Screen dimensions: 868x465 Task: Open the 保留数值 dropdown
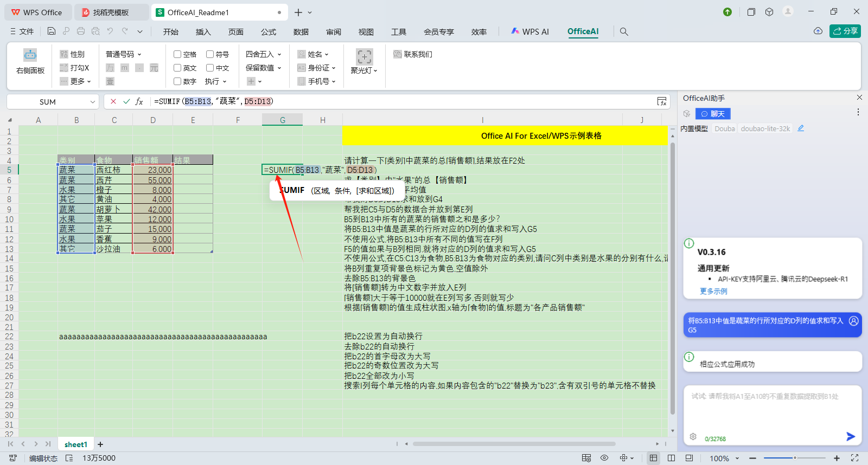(x=264, y=68)
